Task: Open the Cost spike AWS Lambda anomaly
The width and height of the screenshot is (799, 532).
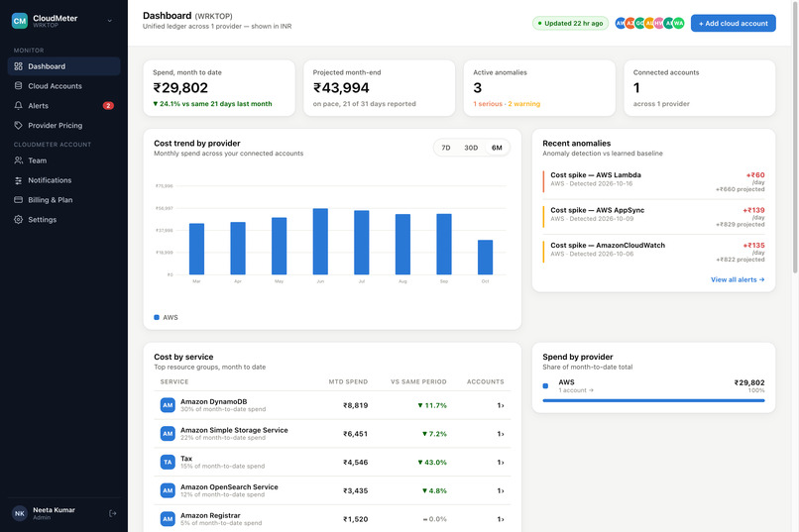Action: point(654,181)
